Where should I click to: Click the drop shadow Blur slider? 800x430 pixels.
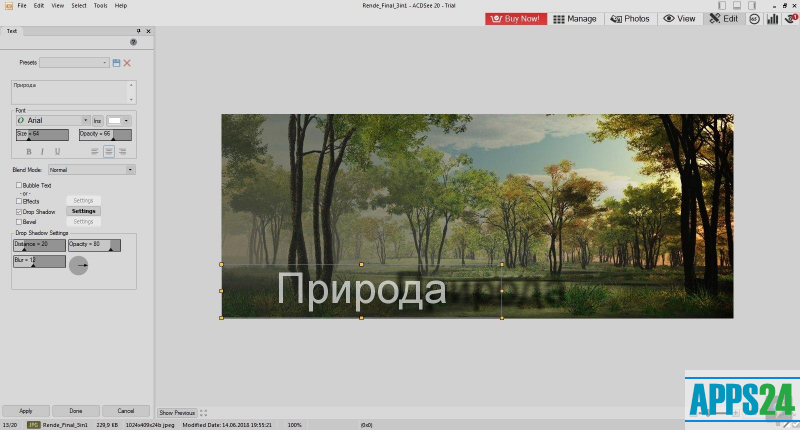click(x=39, y=261)
